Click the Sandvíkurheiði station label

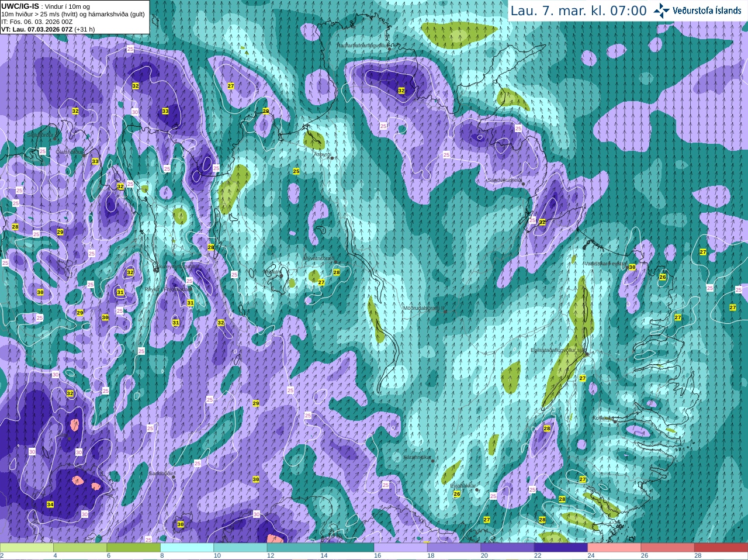pyautogui.click(x=504, y=180)
